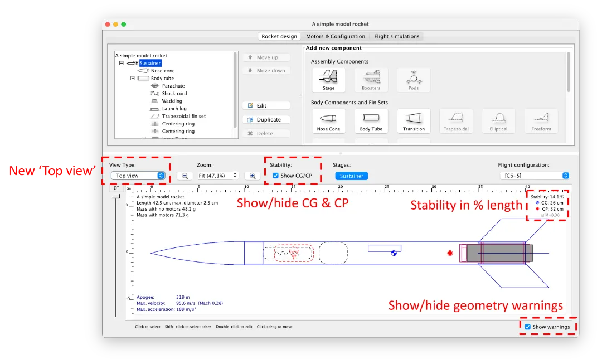Click the blue CG marker on rocket
Screen dimensions: 602x364
tap(394, 253)
